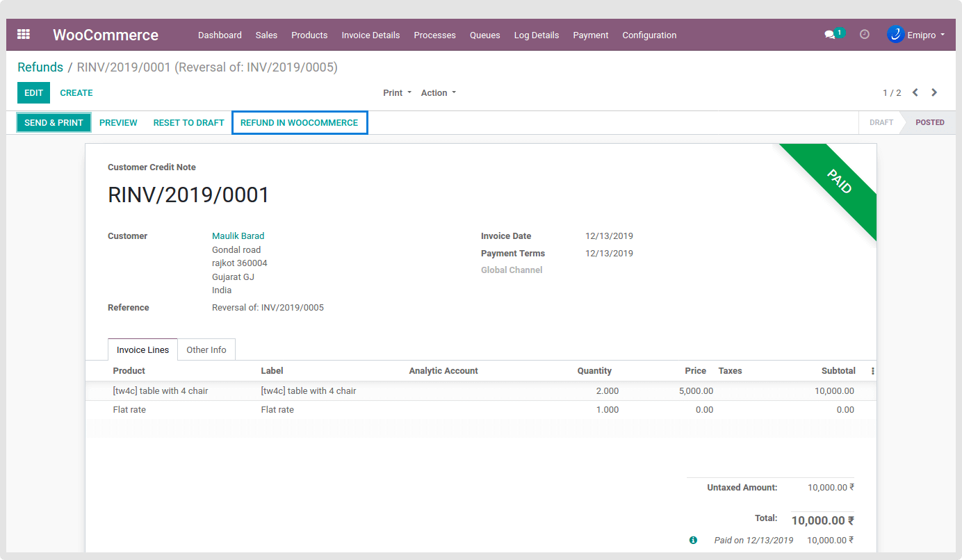The height and width of the screenshot is (560, 962).
Task: Select the '[tw4c] table with 4 chair' product cell
Action: (161, 391)
